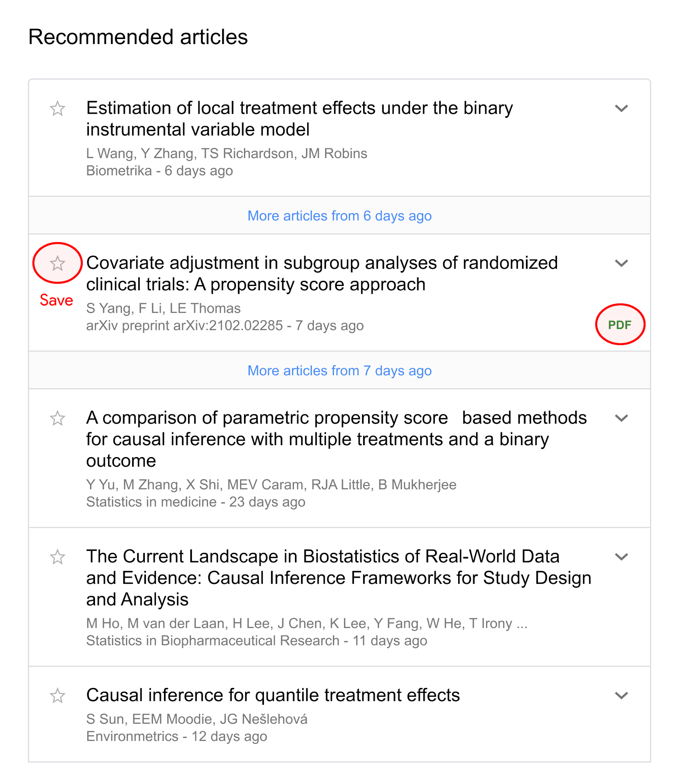
Task: Save the Covariate adjustment article with its star
Action: 57,263
